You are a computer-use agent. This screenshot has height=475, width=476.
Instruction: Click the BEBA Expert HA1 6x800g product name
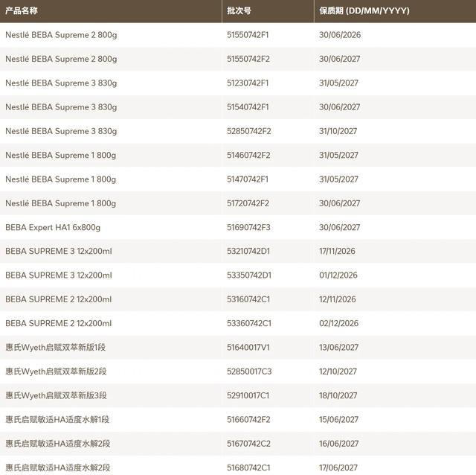(53, 227)
